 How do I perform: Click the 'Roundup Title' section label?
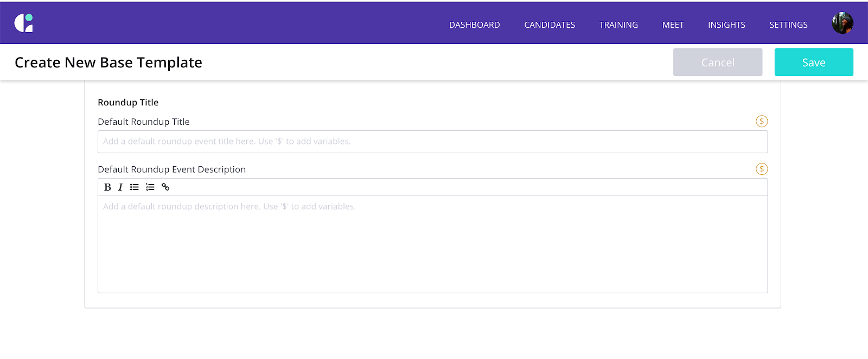coord(128,102)
